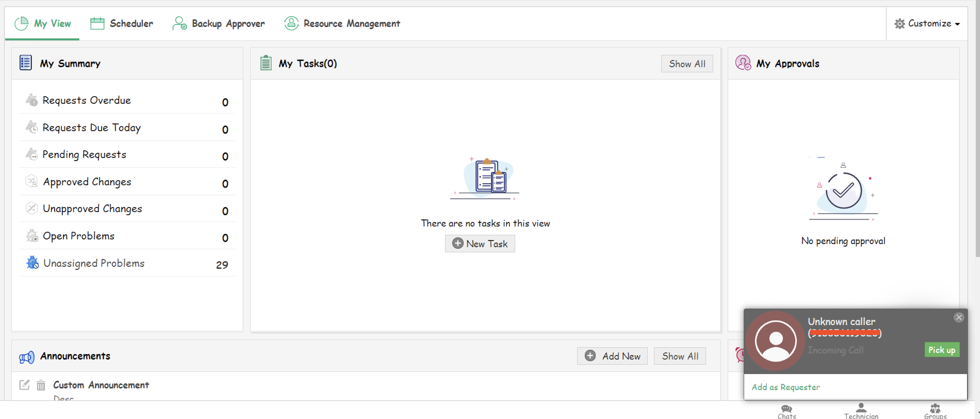Click Add as Requester link
Image resolution: width=980 pixels, height=419 pixels.
click(786, 387)
